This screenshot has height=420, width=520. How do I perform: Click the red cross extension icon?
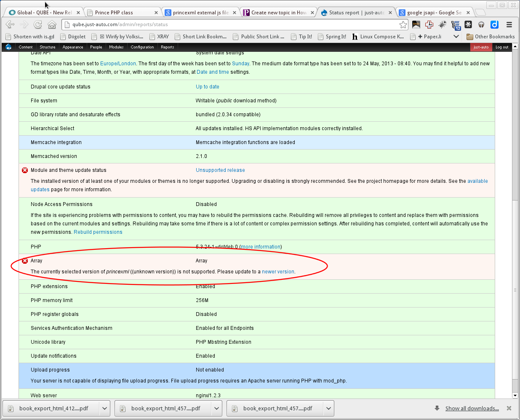(x=429, y=24)
